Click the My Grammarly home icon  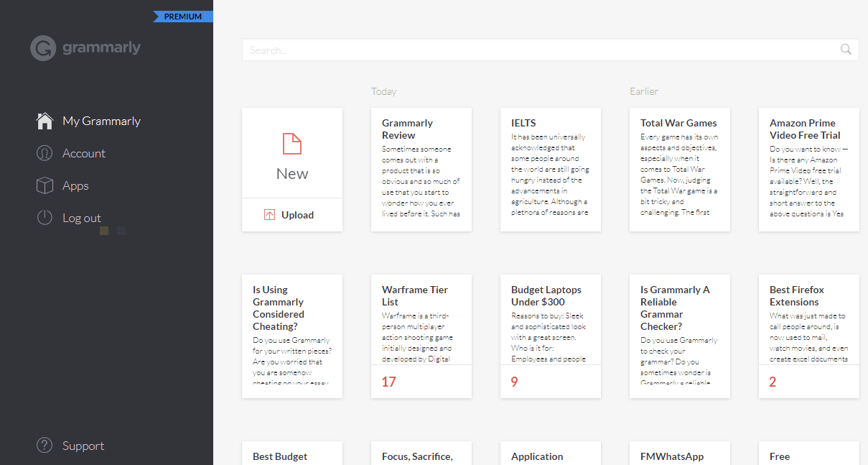[x=45, y=121]
